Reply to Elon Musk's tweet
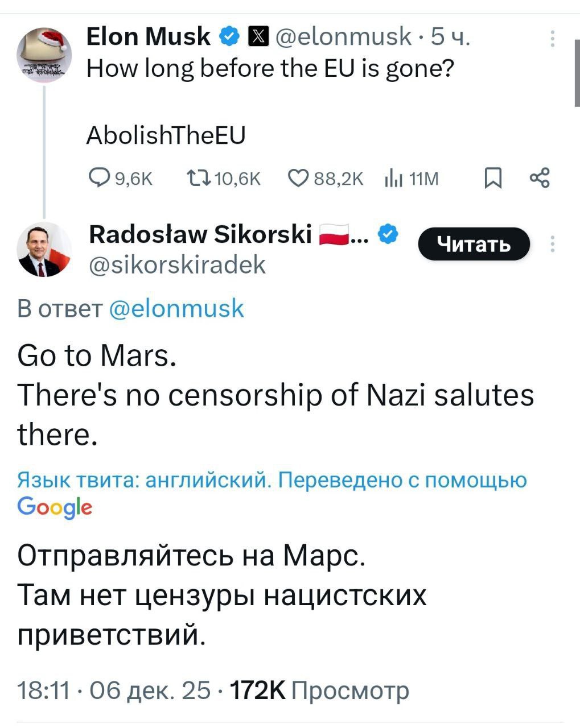 [x=98, y=178]
